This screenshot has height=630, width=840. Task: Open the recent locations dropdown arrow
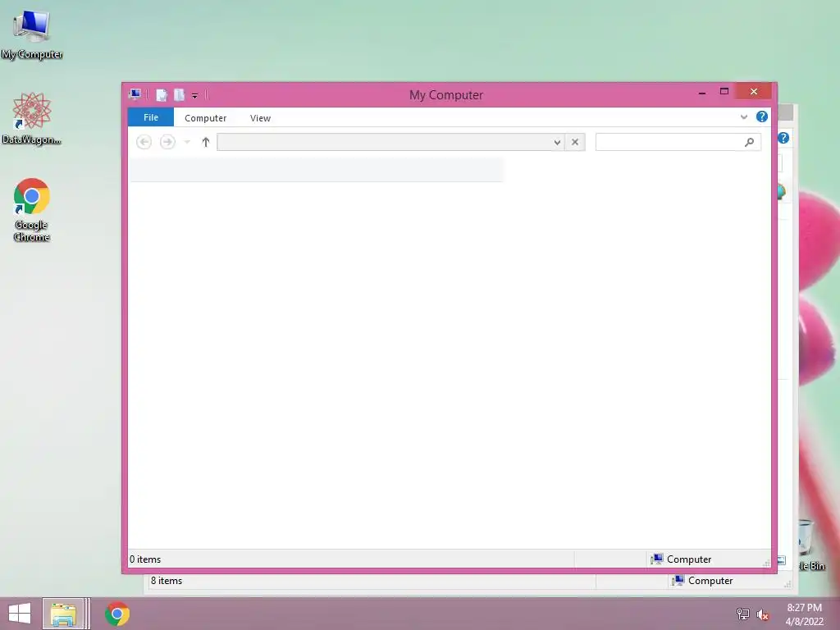pos(187,142)
